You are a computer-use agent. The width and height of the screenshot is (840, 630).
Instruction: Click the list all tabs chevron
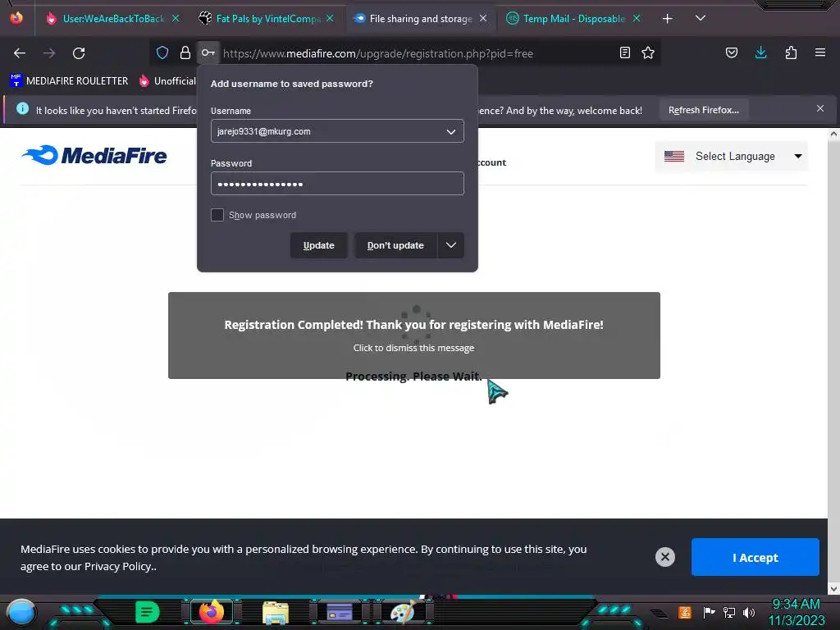701,18
